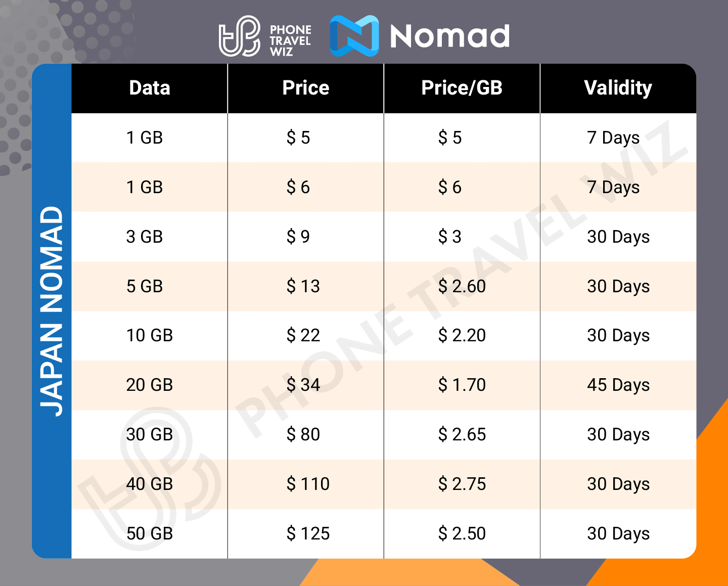Click the Validity column header
728x586 pixels.
618,88
